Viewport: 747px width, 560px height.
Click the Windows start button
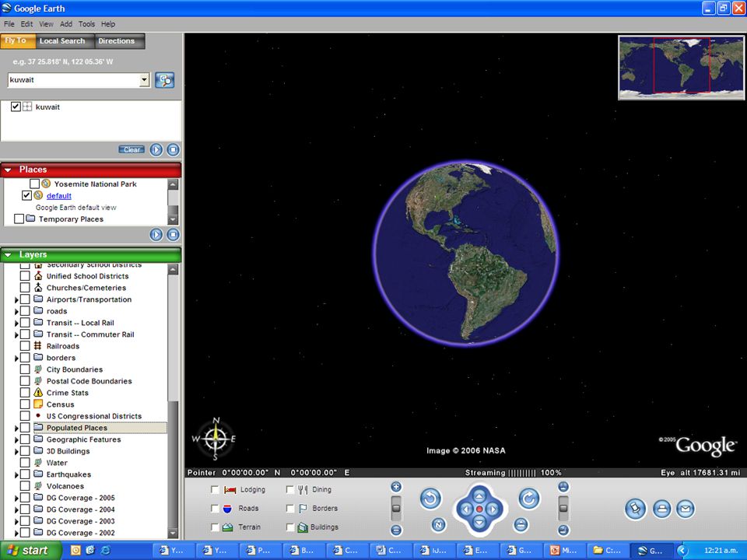pyautogui.click(x=30, y=550)
